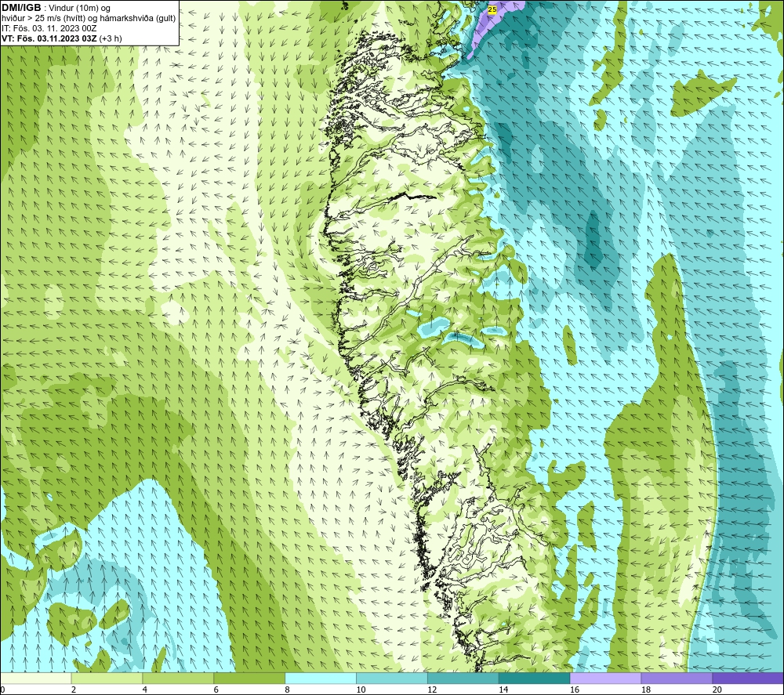This screenshot has width=784, height=695.
Task: Select the 16–18 m/s light purple legend swatch
Action: (605, 678)
